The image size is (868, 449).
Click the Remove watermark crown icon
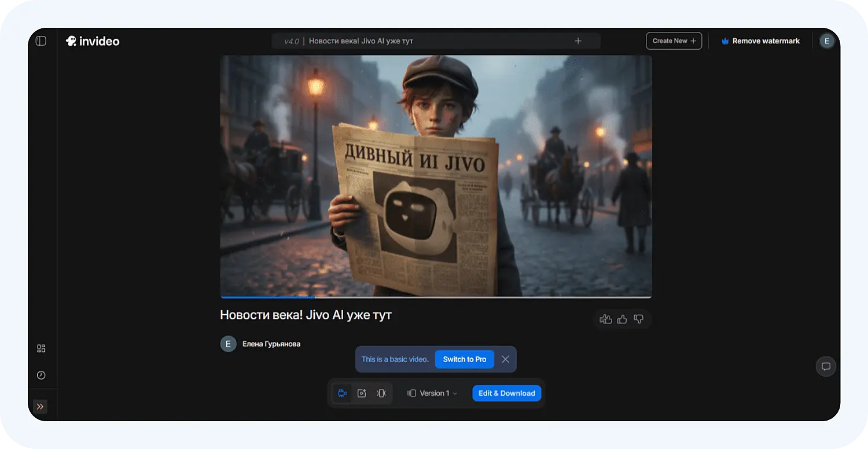click(x=724, y=41)
